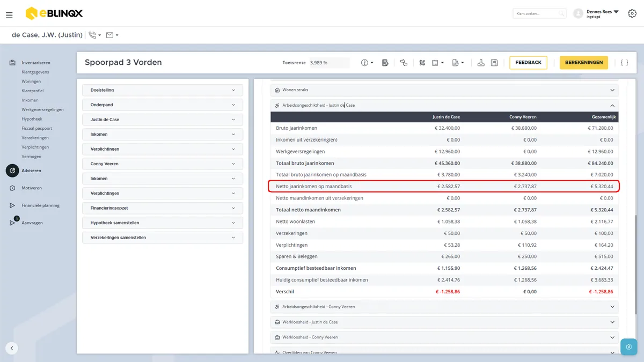Open the list icon dropdown in toolbar

(438, 63)
